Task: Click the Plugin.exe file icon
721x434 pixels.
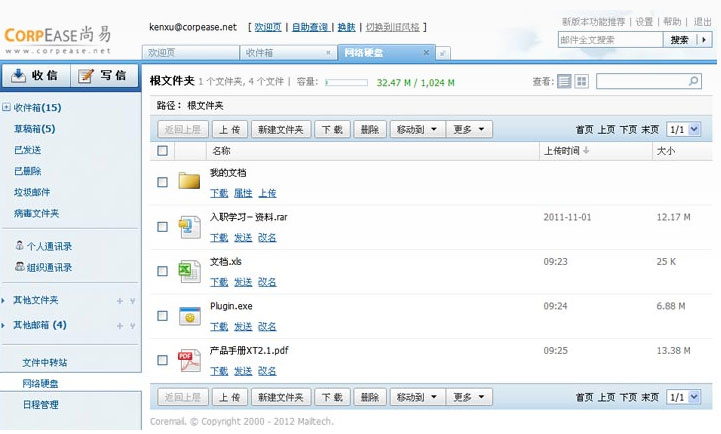Action: pos(189,315)
